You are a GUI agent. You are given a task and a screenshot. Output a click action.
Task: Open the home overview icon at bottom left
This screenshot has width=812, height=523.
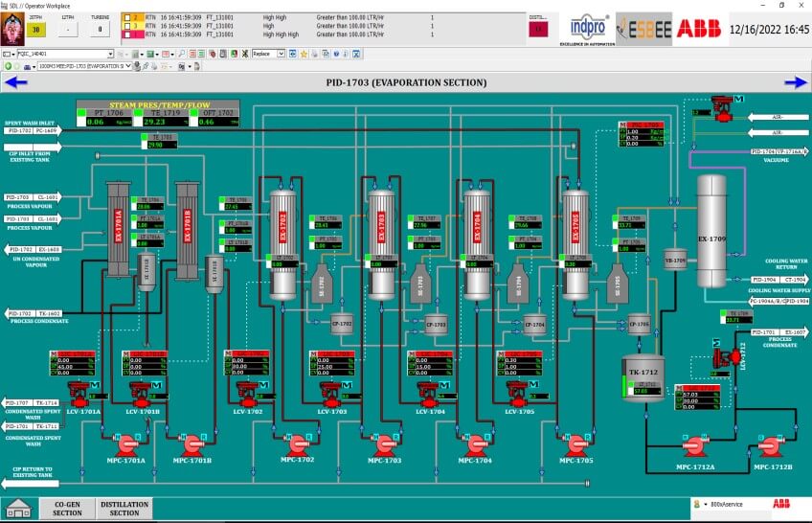pyautogui.click(x=18, y=509)
